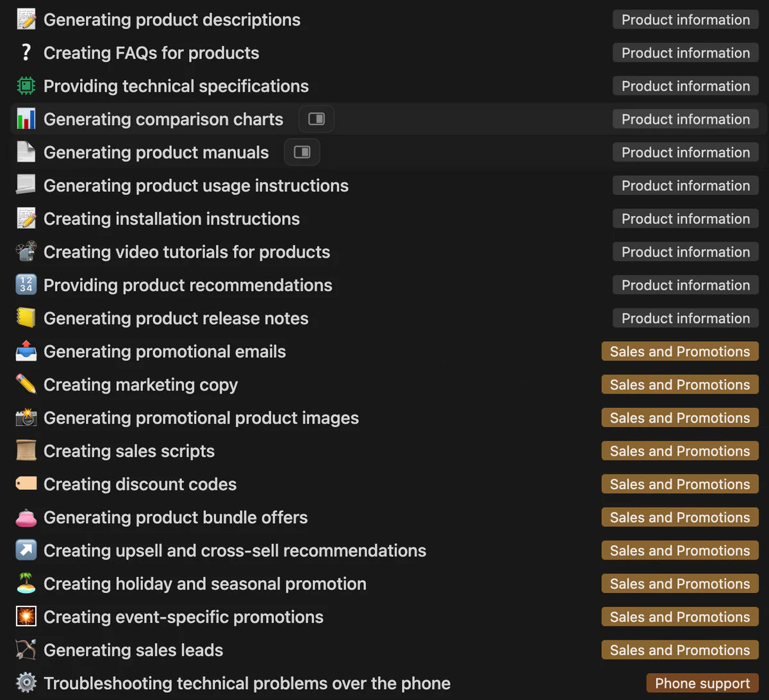Open Creating upsell and cross-sell recommendations

235,551
